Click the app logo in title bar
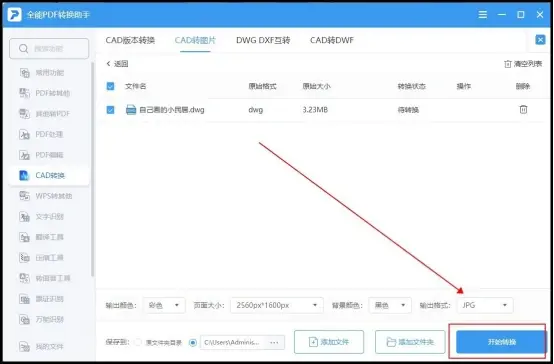Screen dimensions: 554x364 [x=14, y=14]
